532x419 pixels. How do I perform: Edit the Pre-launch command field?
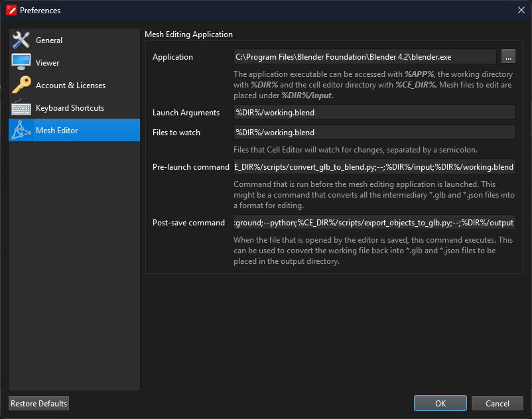[x=375, y=167]
